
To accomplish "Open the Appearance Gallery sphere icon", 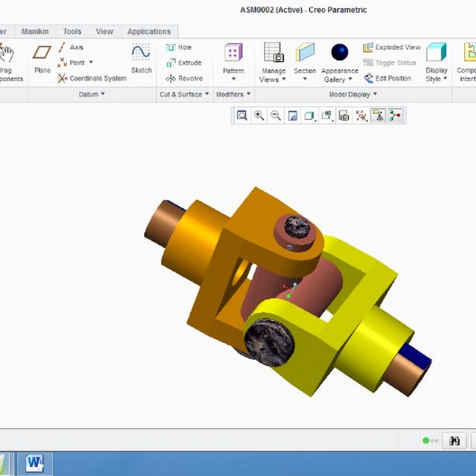I will click(x=340, y=53).
